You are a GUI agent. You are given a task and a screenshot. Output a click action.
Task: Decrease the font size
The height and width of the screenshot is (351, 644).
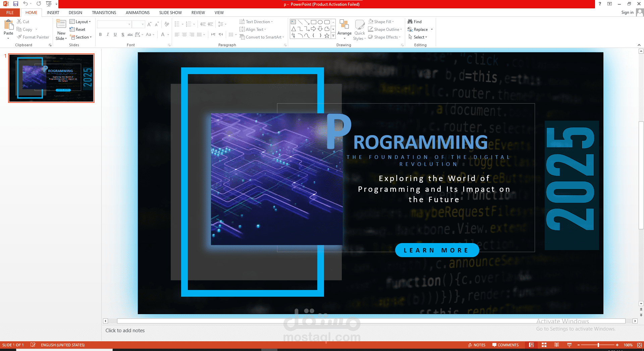(157, 24)
